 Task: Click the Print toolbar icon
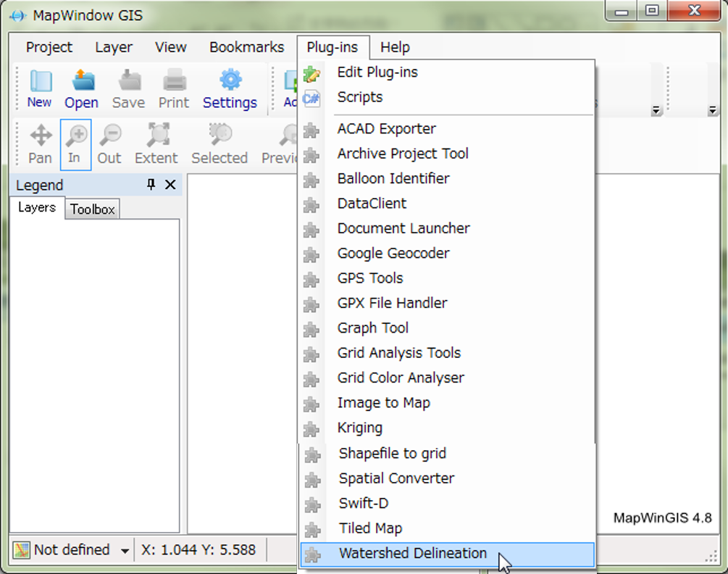[x=174, y=88]
